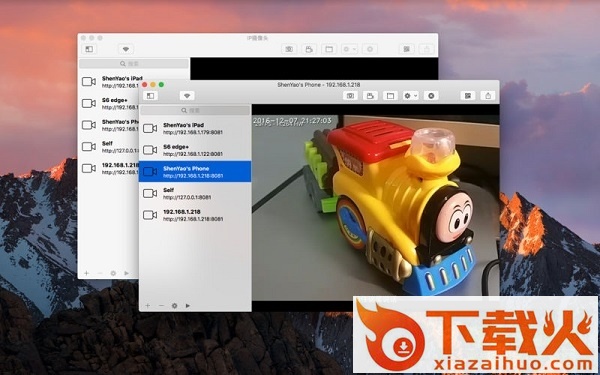
Task: Click play button at the bottom of back window sidebar
Action: pyautogui.click(x=126, y=273)
